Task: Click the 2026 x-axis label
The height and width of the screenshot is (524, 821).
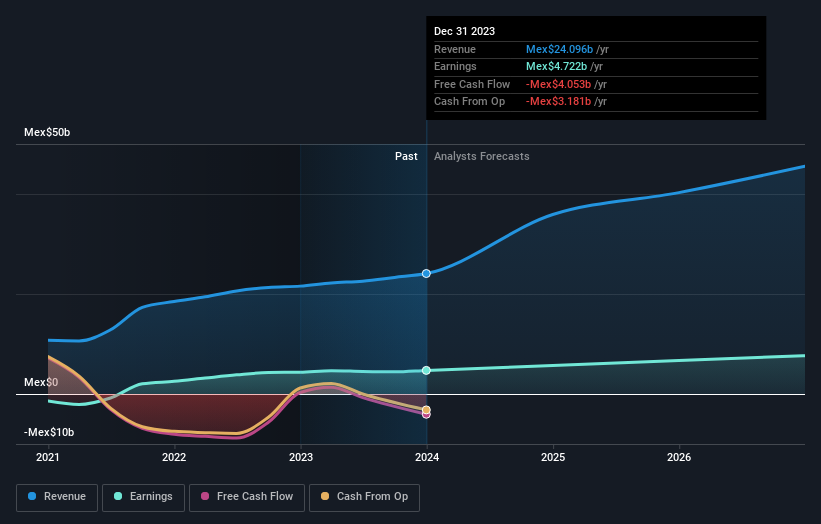Action: 679,458
